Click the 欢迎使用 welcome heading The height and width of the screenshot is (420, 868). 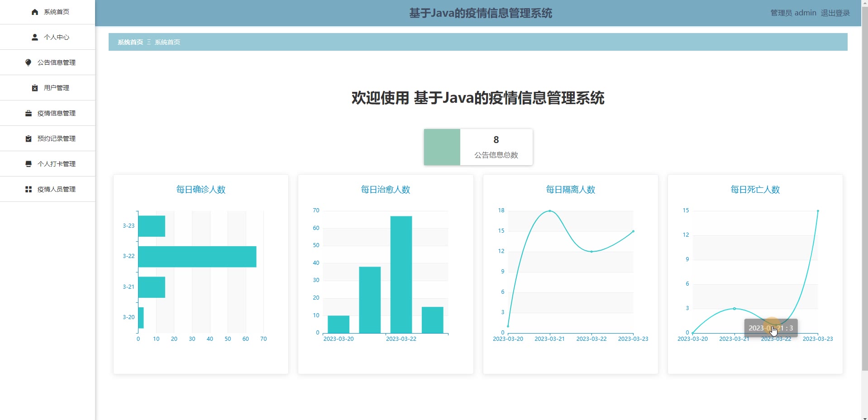478,98
